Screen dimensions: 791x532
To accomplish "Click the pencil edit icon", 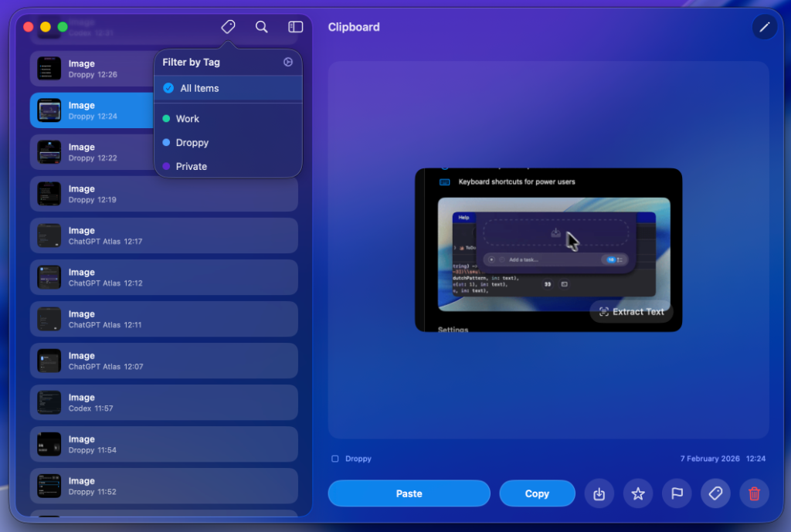I will [765, 27].
